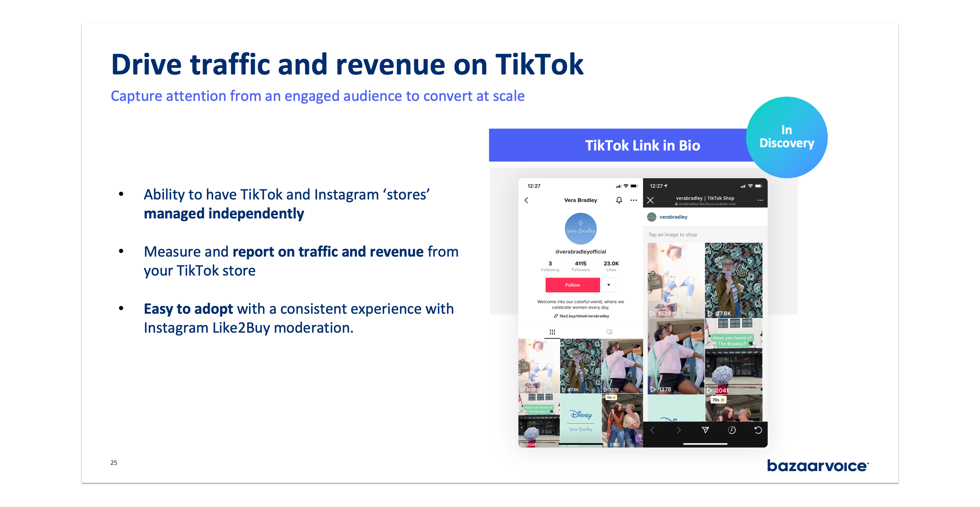980x507 pixels.
Task: Open profile video thumbnail with 1539 views
Action: pyautogui.click(x=539, y=366)
